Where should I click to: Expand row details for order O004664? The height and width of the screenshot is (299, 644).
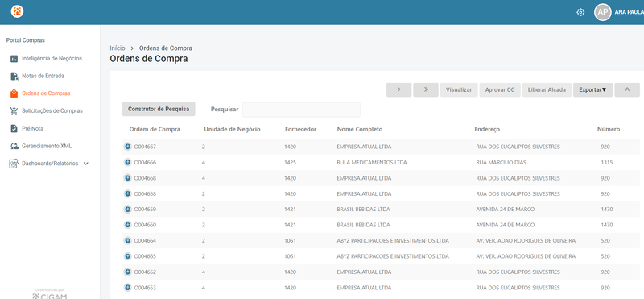[x=128, y=241]
